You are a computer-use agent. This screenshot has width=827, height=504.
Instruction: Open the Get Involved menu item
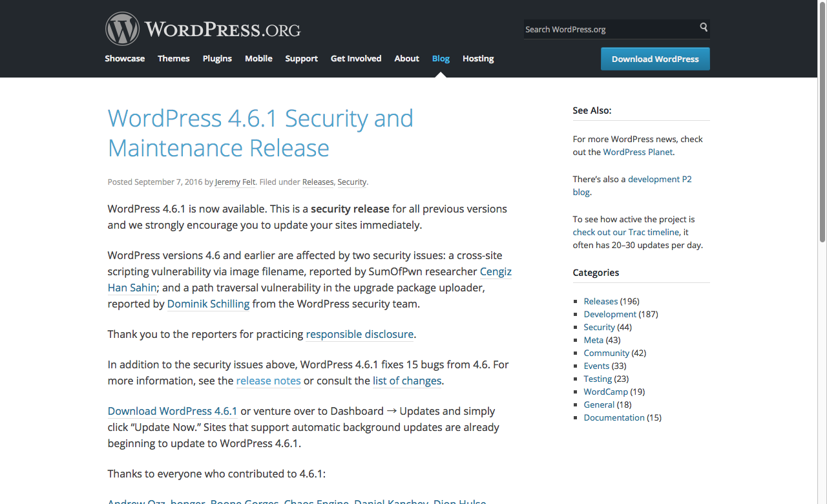click(x=356, y=58)
